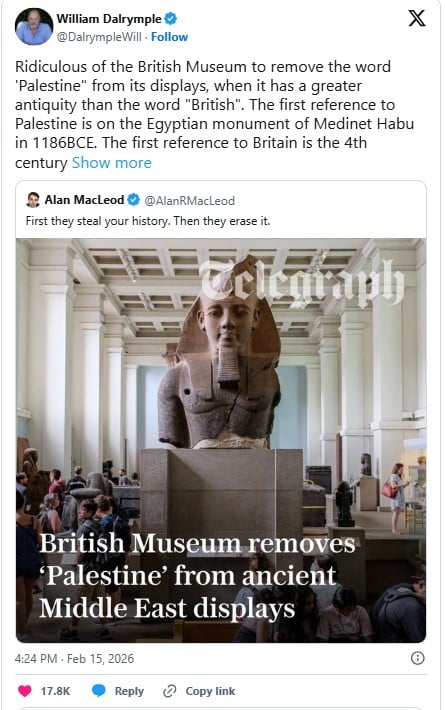Click the copy link chain icon

coord(169,691)
